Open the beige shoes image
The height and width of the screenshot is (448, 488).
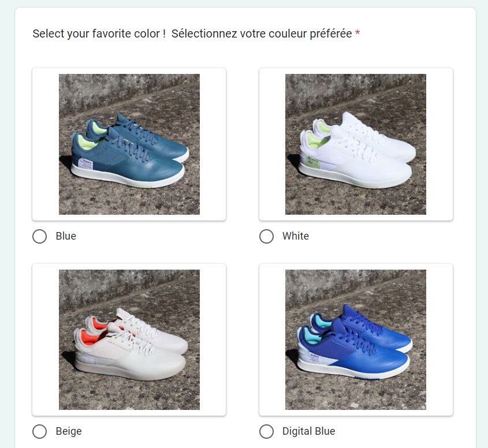click(x=129, y=339)
